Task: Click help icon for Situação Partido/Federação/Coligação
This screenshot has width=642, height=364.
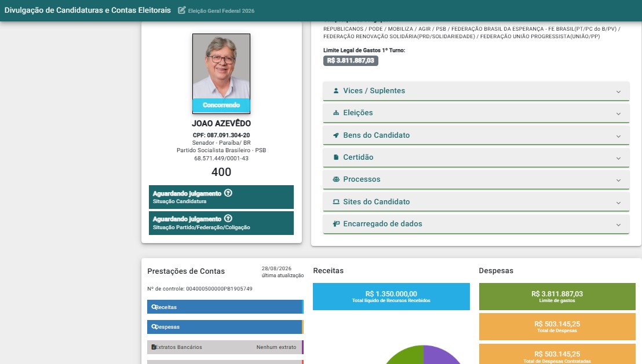Action: click(228, 219)
